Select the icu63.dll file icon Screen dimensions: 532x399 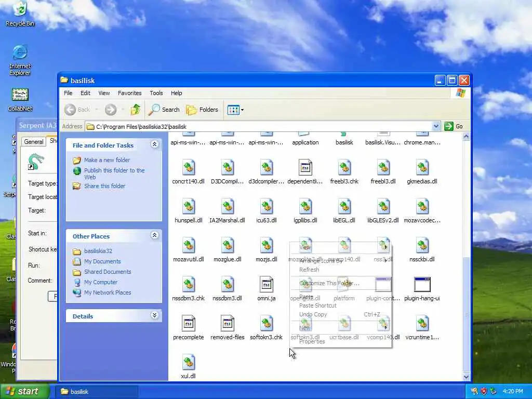coord(267,207)
